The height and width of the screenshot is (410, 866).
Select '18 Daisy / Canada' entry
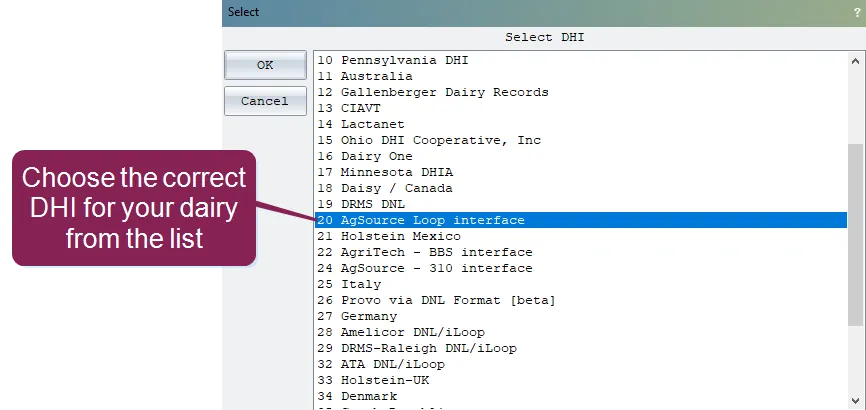pyautogui.click(x=581, y=188)
